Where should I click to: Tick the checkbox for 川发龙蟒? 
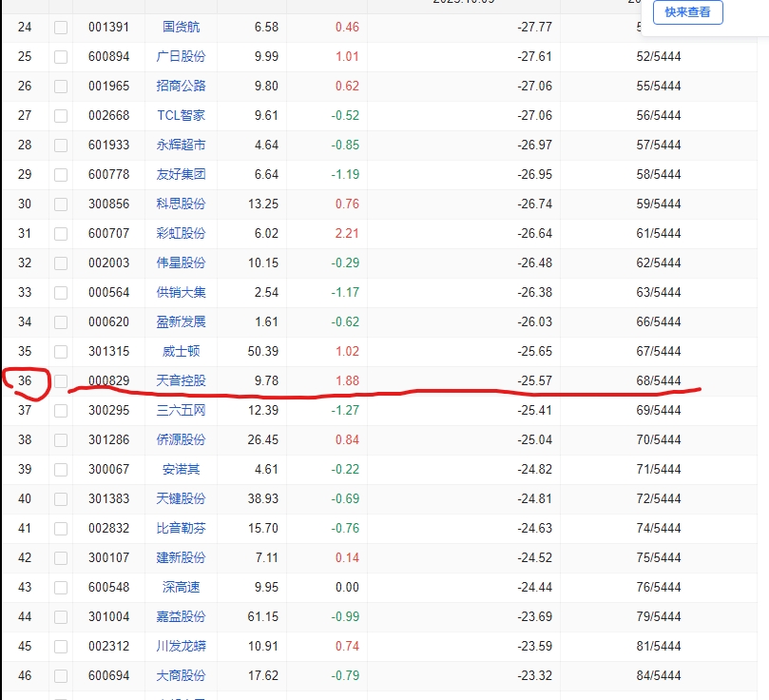[61, 647]
